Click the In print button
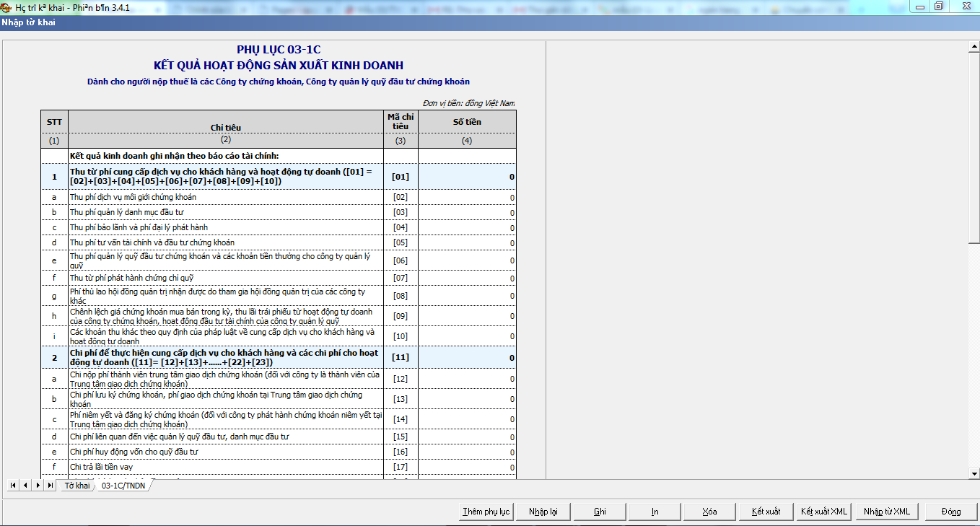Image resolution: width=980 pixels, height=526 pixels. tap(655, 512)
